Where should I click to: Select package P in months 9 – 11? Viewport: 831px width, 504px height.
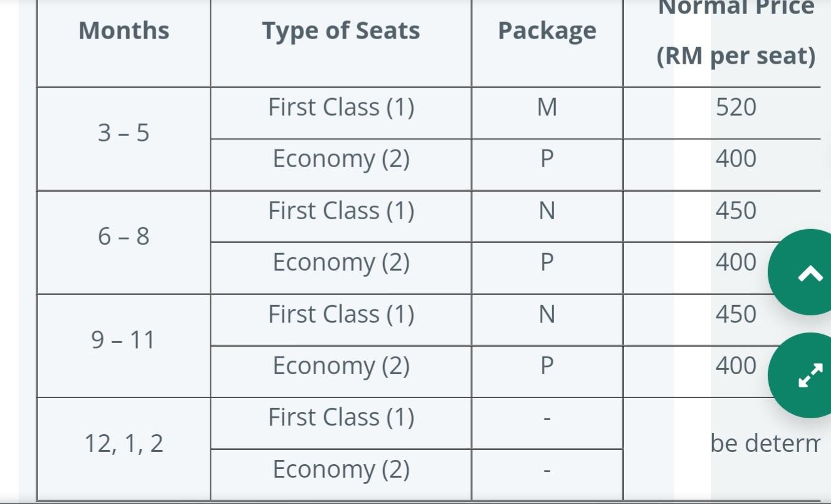547,366
